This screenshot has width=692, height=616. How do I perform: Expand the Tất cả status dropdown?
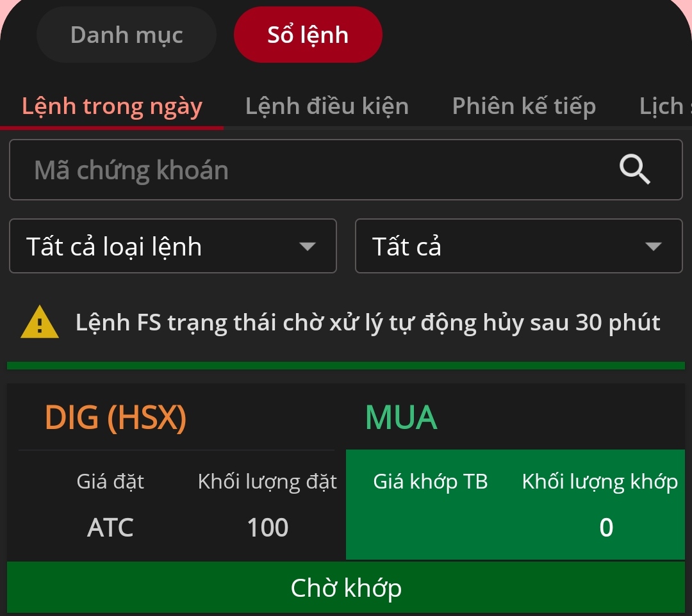(518, 247)
